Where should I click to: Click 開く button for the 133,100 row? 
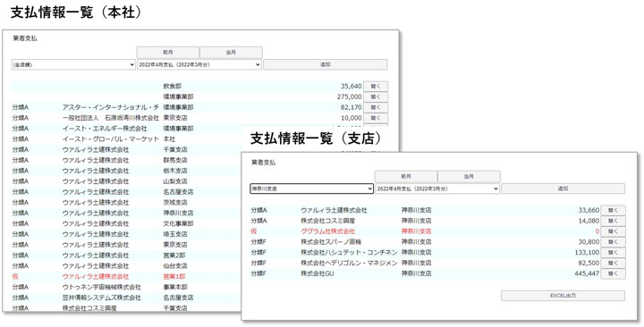point(614,253)
